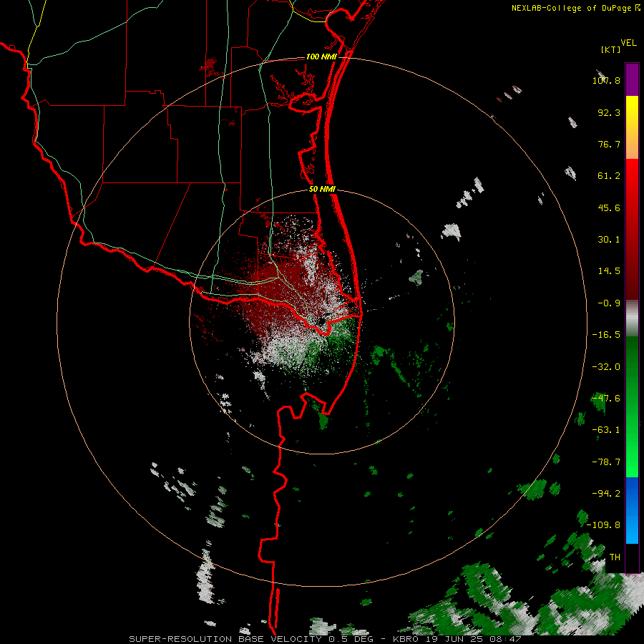The height and width of the screenshot is (644, 644).
Task: Click the 45.6 legend value
Action: [x=609, y=208]
